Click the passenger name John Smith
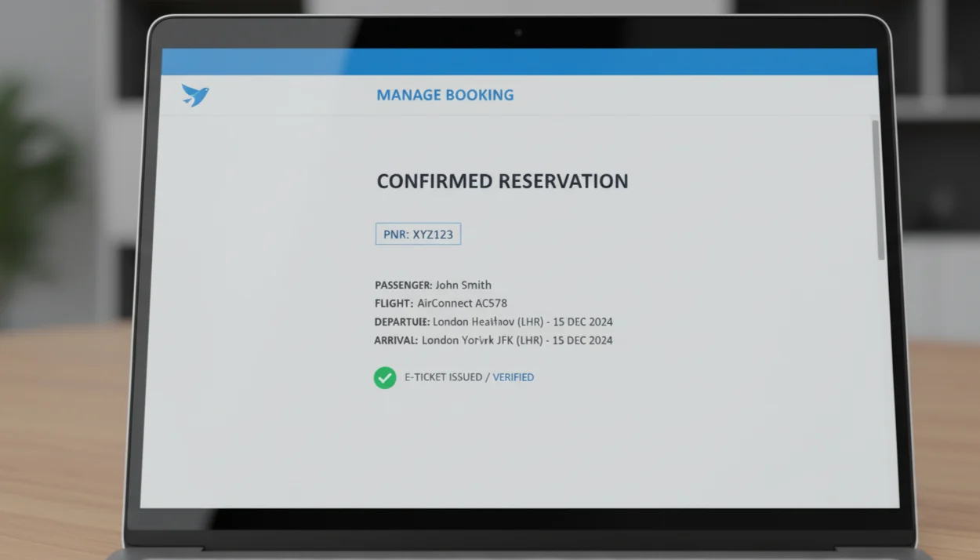980x560 pixels. (x=463, y=285)
